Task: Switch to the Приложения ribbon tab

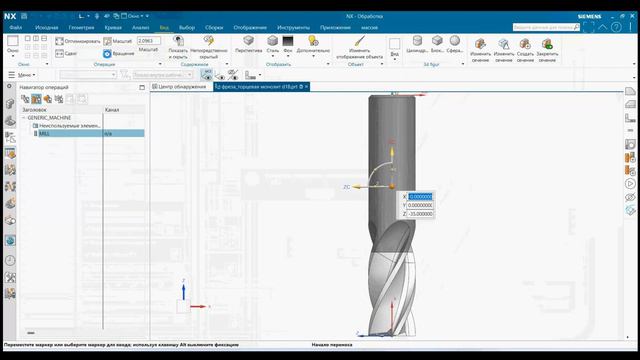Action: click(x=335, y=28)
